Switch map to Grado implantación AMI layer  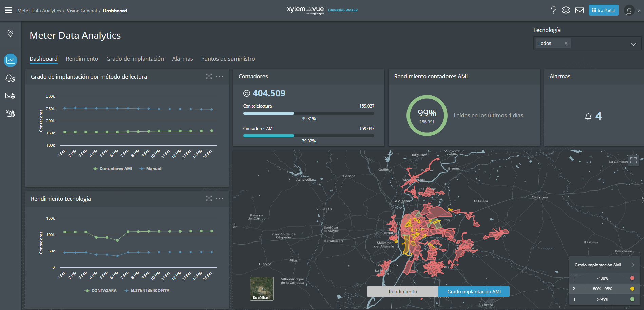click(x=474, y=292)
